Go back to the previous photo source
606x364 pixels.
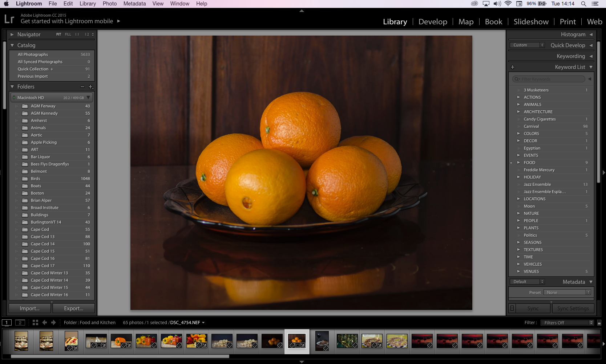(45, 322)
